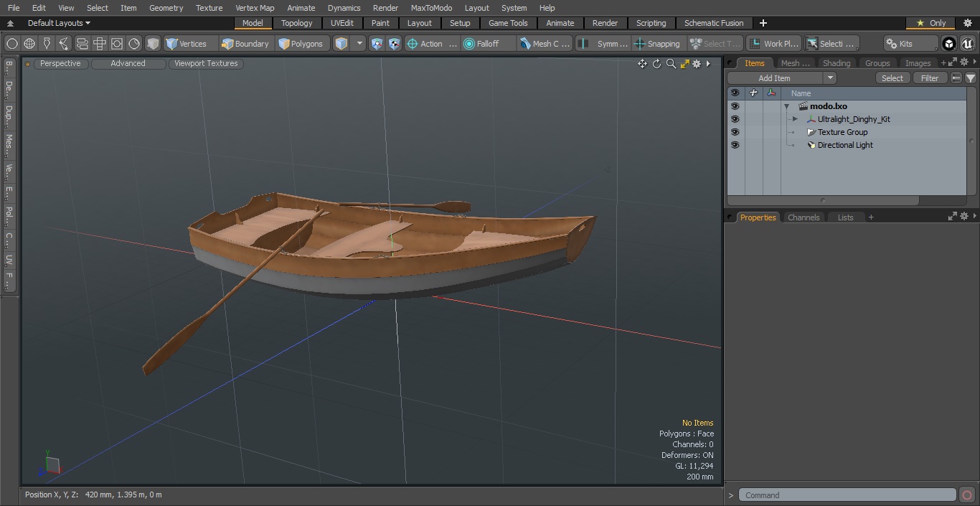Hide the Ultralight_Dinghy_Kit item
This screenshot has height=506, width=980.
tap(735, 119)
